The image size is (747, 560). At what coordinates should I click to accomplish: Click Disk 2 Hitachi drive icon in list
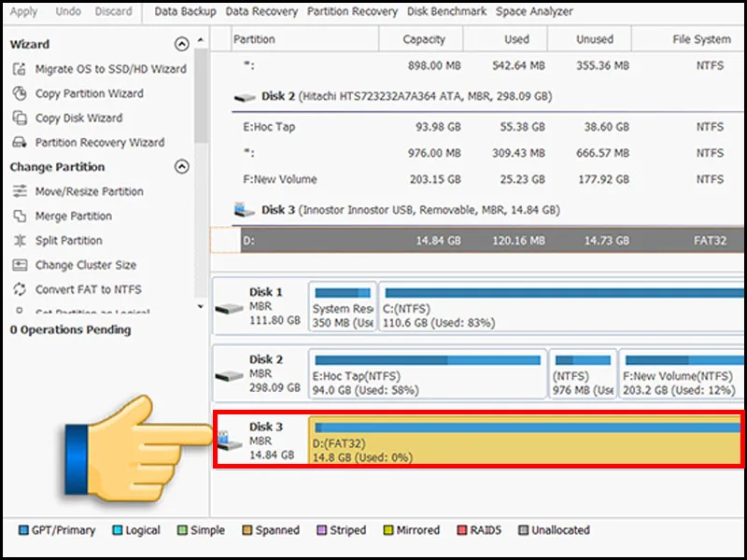pos(245,98)
